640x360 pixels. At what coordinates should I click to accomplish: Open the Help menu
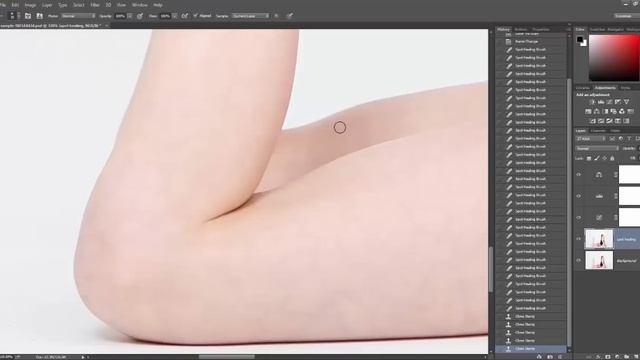158,5
